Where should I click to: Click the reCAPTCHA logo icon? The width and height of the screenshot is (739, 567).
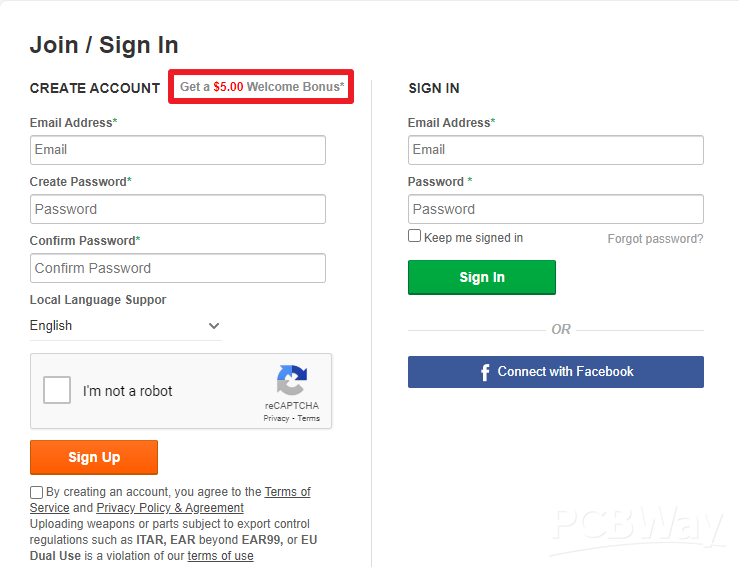pyautogui.click(x=292, y=381)
